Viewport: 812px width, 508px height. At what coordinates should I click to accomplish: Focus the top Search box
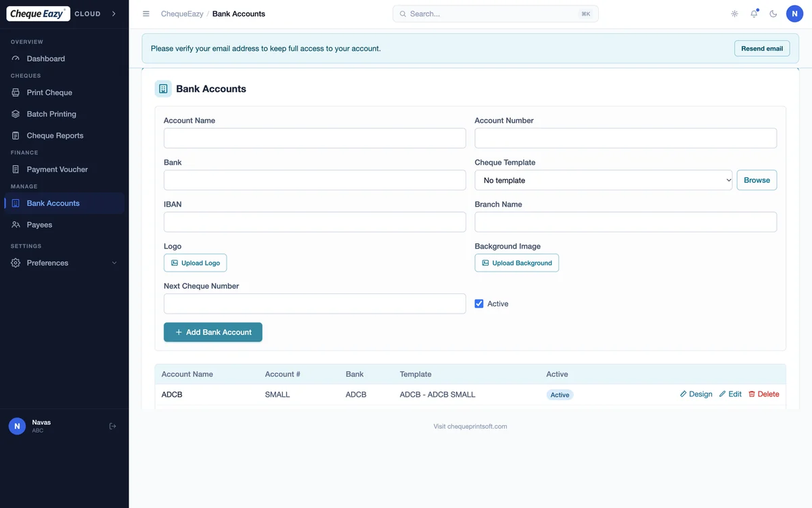495,14
